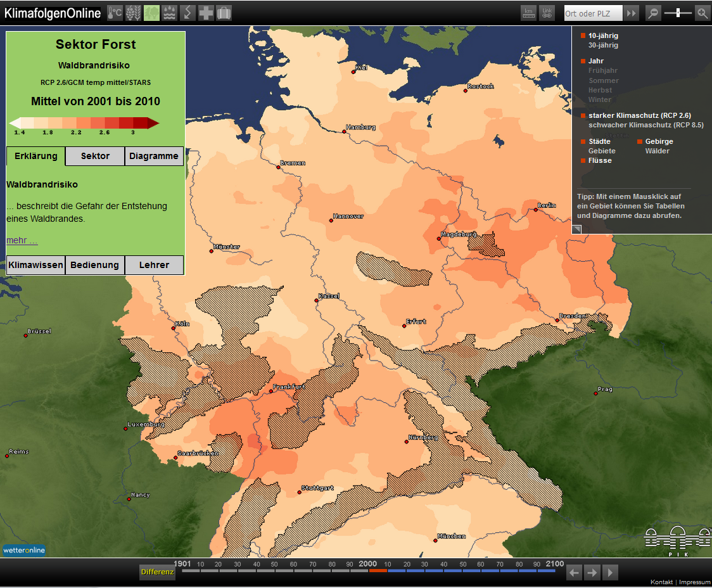Select the energy lightning sector icon

pos(188,13)
